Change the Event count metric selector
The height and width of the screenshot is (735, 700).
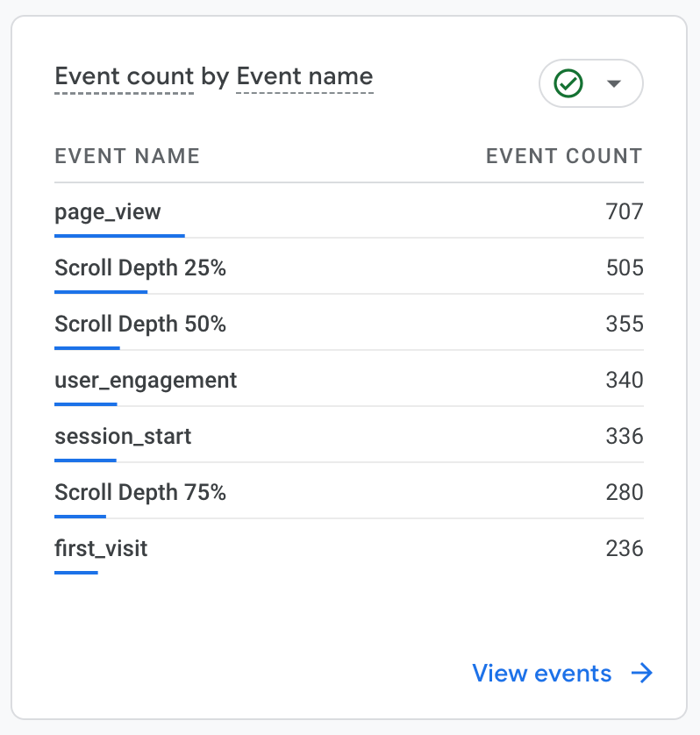click(x=123, y=76)
